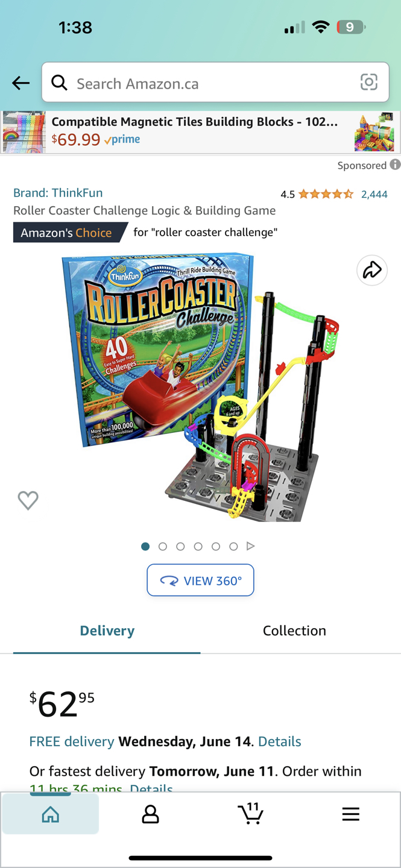The image size is (401, 868).
Task: Tap the Sponsored info icon
Action: (x=395, y=165)
